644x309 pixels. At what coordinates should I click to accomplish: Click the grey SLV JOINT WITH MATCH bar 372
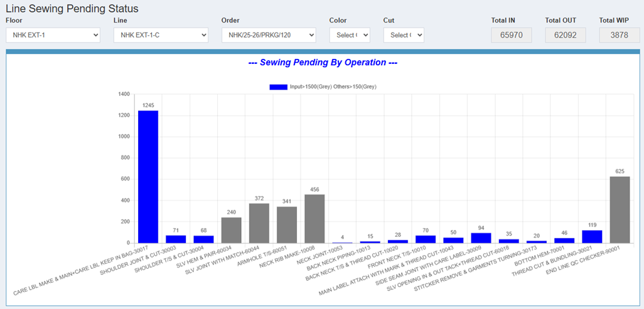pos(259,223)
